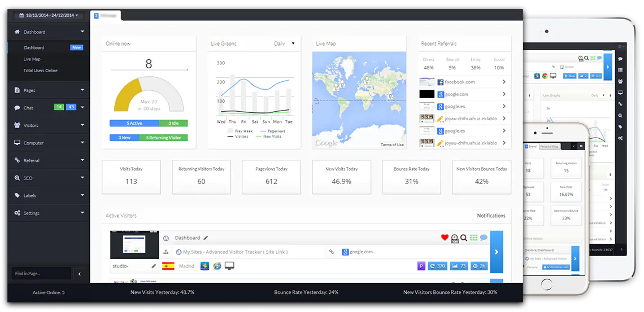644x312 pixels.
Task: Click the Find in Page search field
Action: [x=41, y=274]
